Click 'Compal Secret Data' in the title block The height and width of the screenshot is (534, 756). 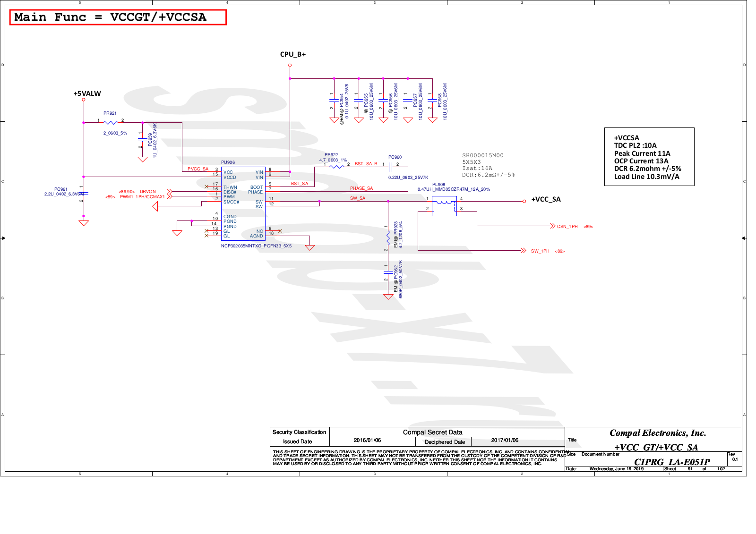click(433, 432)
